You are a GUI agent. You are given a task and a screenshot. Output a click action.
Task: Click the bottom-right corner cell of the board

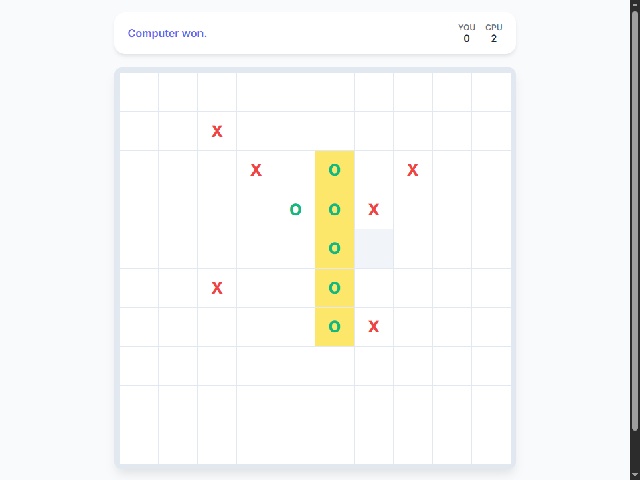(491, 444)
